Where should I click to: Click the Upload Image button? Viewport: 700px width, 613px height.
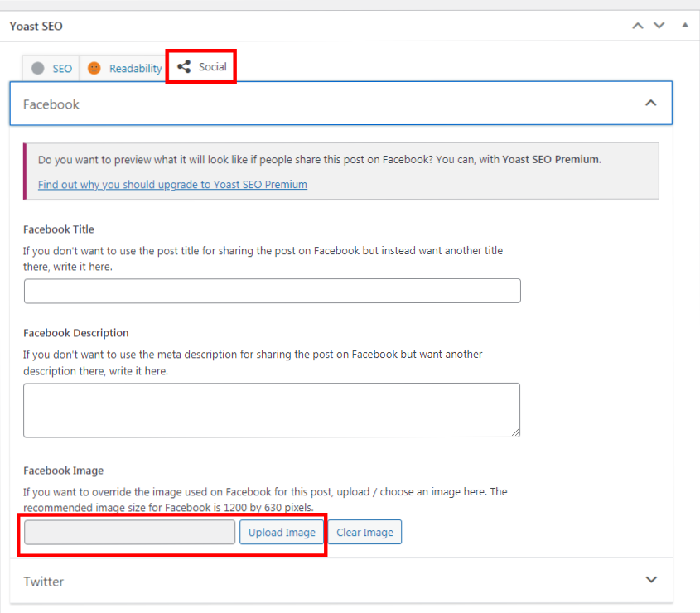(282, 532)
